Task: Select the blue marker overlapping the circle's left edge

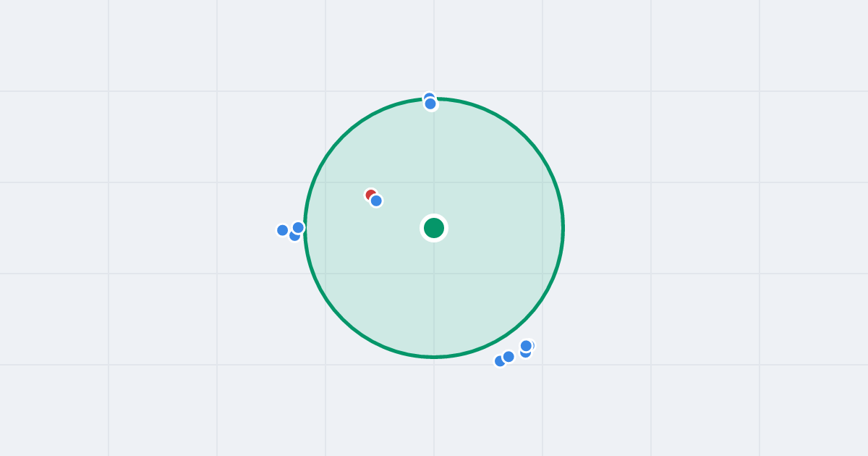Action: pos(298,227)
